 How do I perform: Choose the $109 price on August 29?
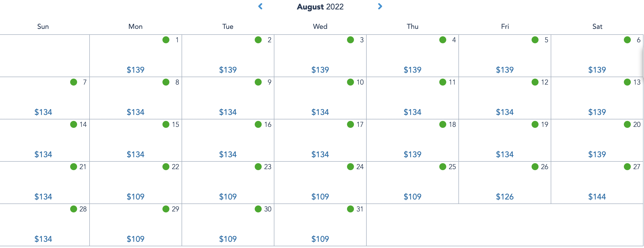click(135, 239)
